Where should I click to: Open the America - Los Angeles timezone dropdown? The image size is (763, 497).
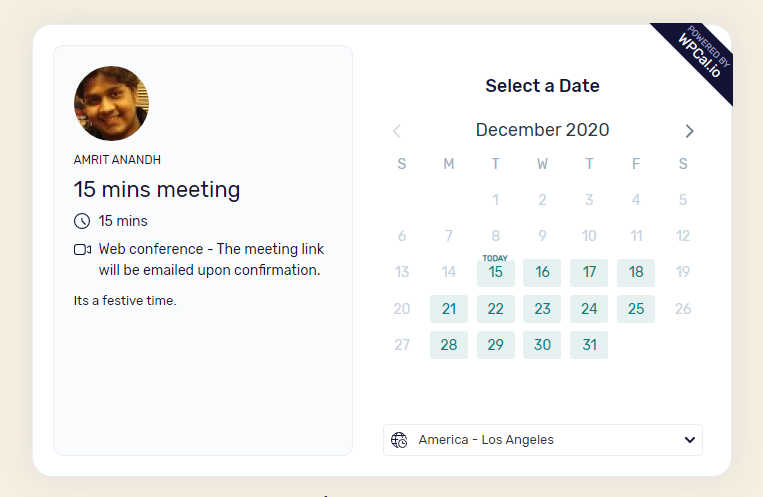[543, 440]
